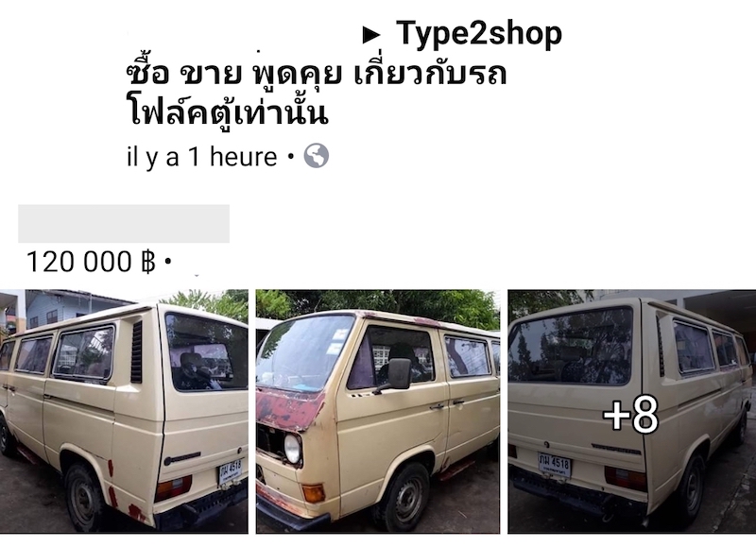Click the headlight in the middle photo
The height and width of the screenshot is (547, 756).
pyautogui.click(x=292, y=448)
